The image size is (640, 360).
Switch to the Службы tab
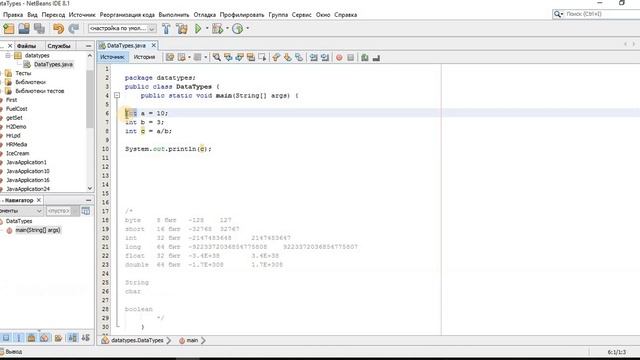59,46
